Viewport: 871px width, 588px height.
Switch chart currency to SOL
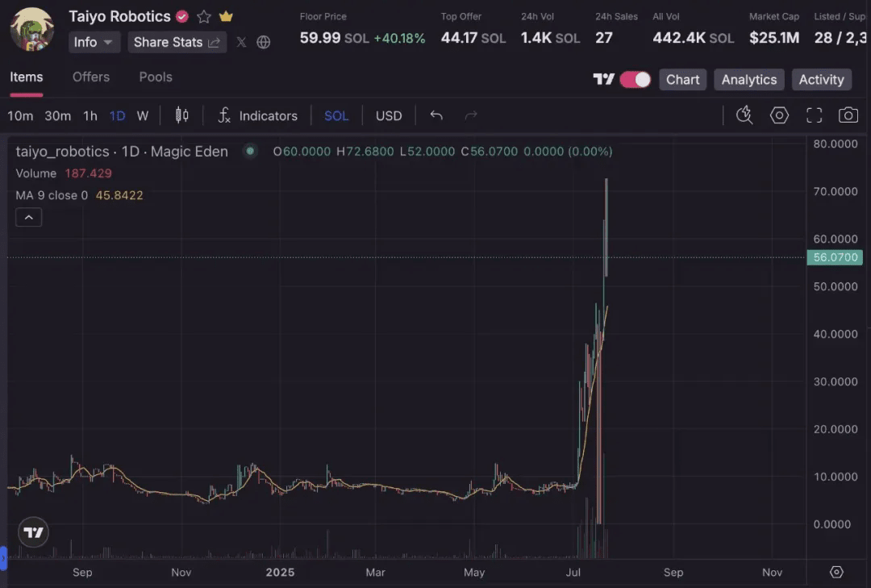click(336, 115)
